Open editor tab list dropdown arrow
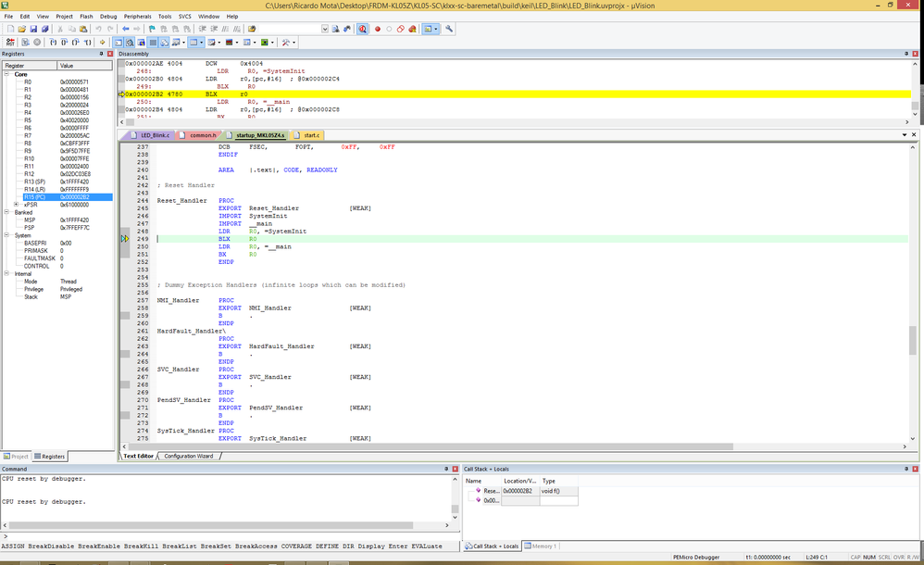 904,135
